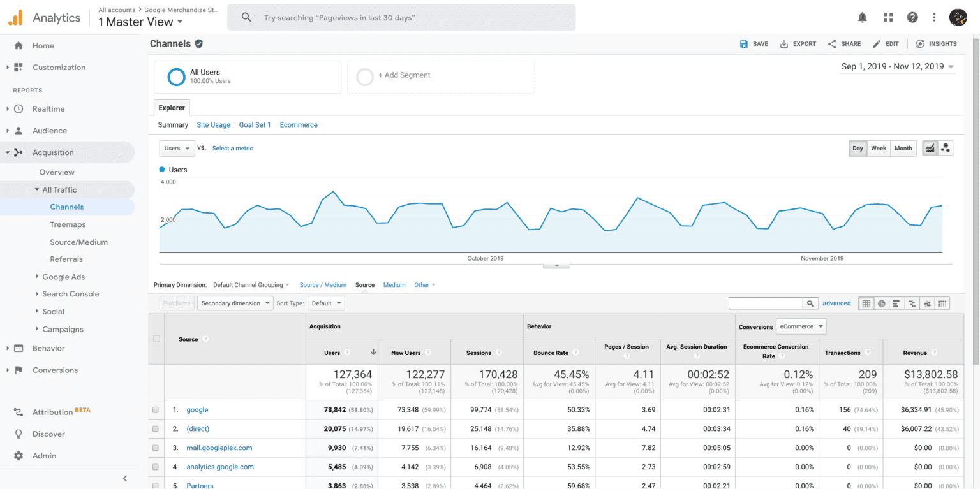Open the 1 Master View selector
Image resolution: width=980 pixels, height=489 pixels.
[x=140, y=22]
